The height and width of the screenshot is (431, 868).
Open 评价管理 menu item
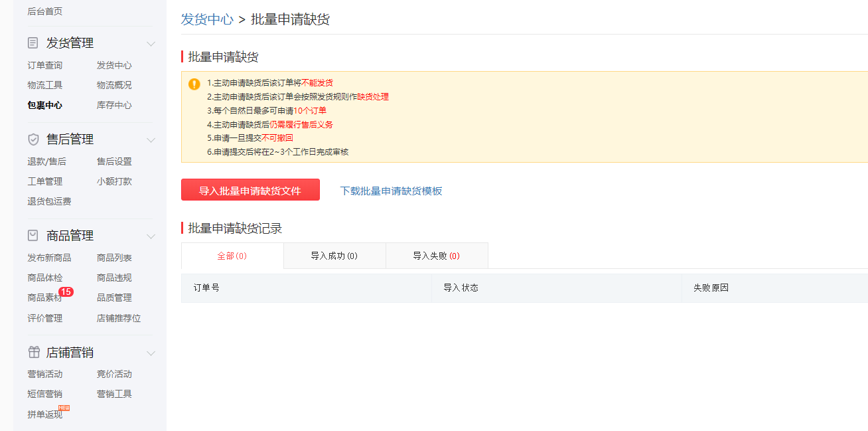(45, 318)
